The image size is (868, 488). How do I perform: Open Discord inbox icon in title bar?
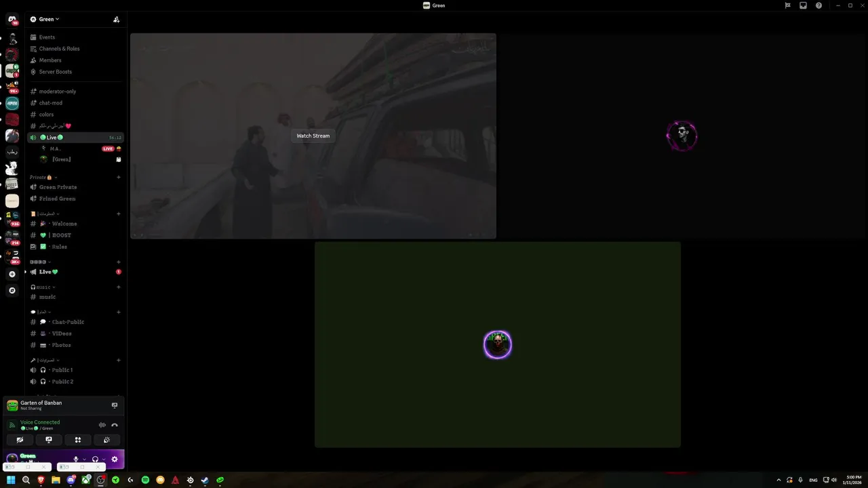[x=803, y=5]
